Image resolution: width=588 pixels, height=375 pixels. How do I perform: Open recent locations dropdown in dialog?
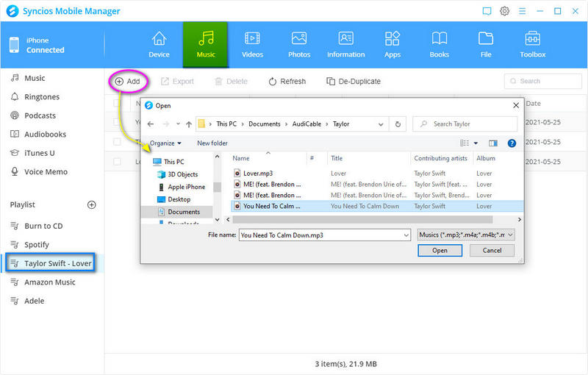[178, 124]
